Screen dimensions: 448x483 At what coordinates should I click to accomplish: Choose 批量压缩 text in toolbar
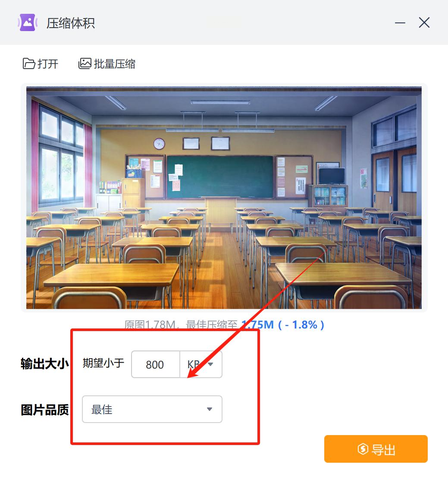click(x=114, y=64)
